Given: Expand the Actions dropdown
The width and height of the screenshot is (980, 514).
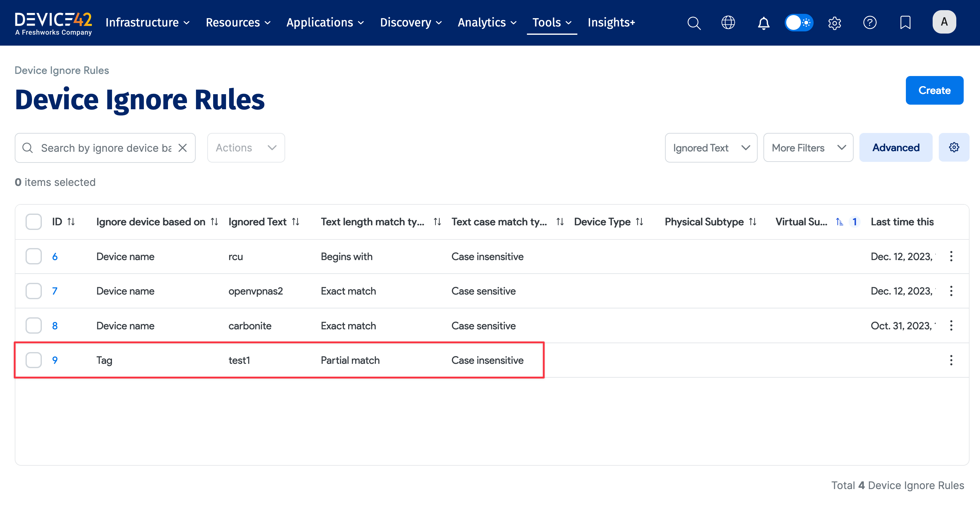Looking at the screenshot, I should [x=246, y=148].
